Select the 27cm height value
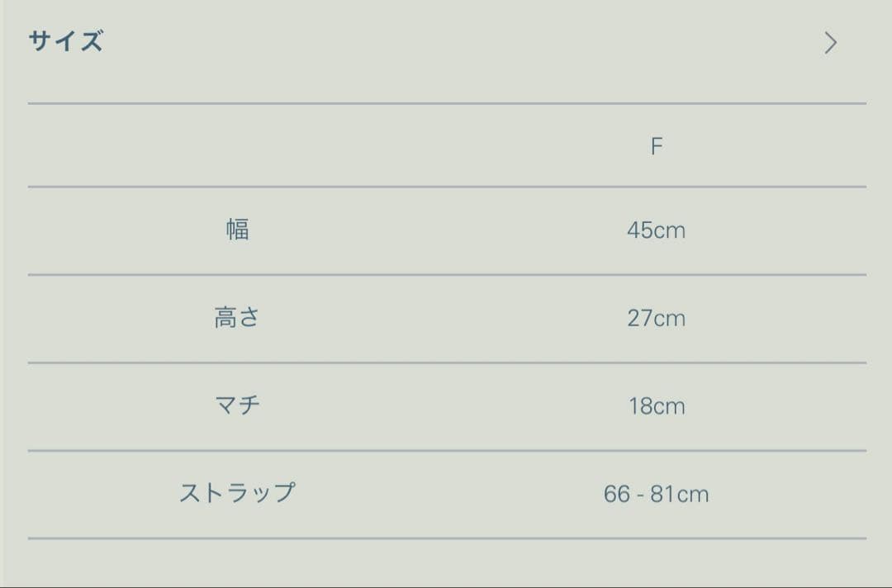The image size is (892, 588). click(x=656, y=319)
